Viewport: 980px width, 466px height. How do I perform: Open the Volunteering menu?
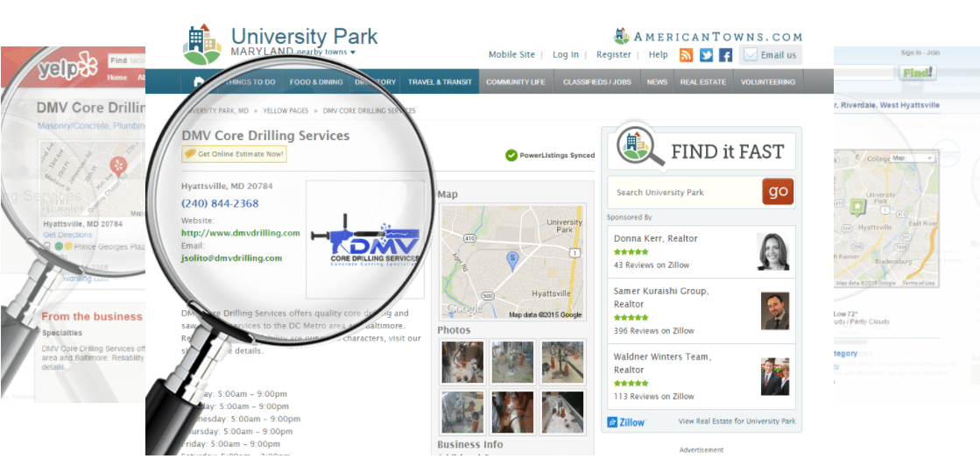(768, 82)
